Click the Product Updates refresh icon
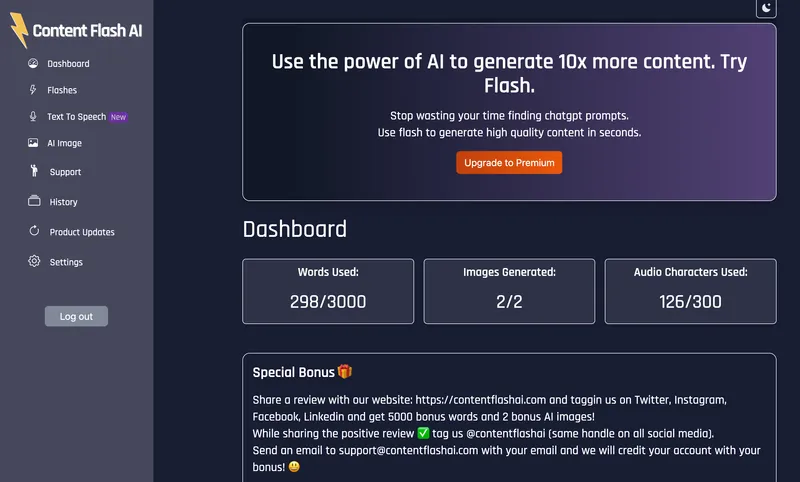800x482 pixels. point(34,231)
